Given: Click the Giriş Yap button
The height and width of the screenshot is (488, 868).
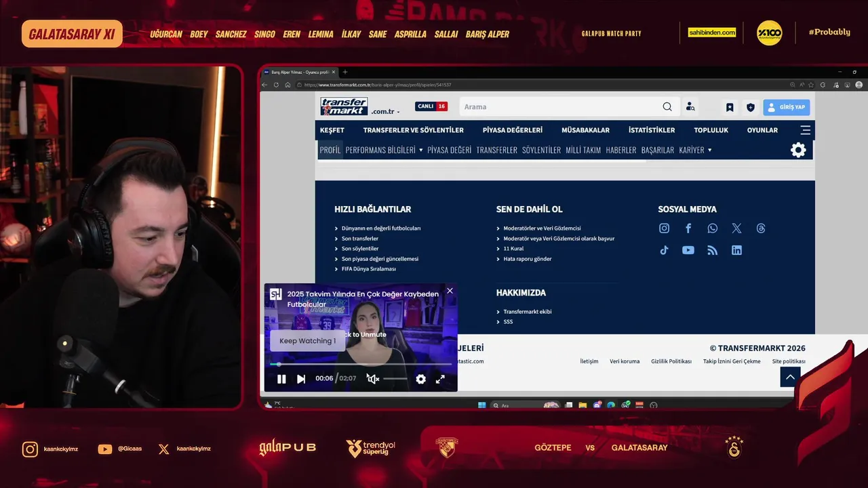Looking at the screenshot, I should click(787, 107).
